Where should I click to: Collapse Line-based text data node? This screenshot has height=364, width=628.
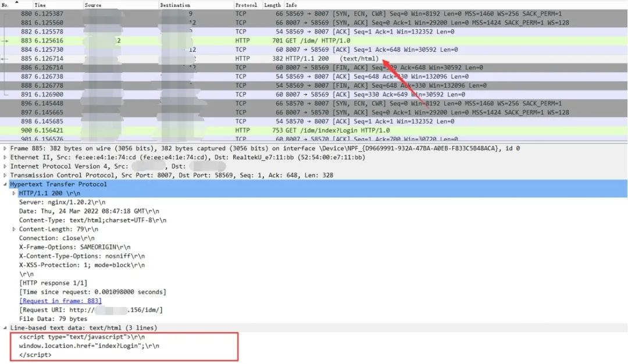[5, 328]
